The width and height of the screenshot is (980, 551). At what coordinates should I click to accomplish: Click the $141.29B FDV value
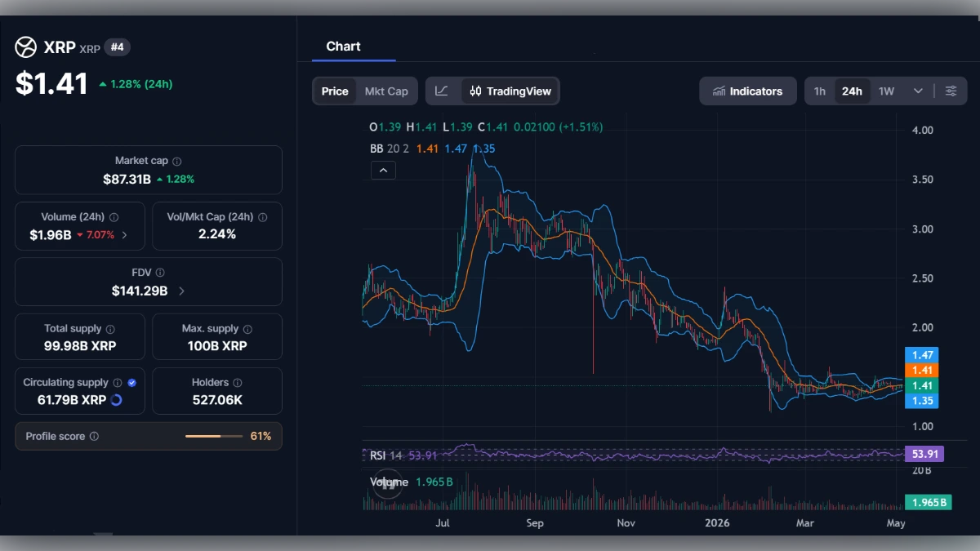coord(140,291)
